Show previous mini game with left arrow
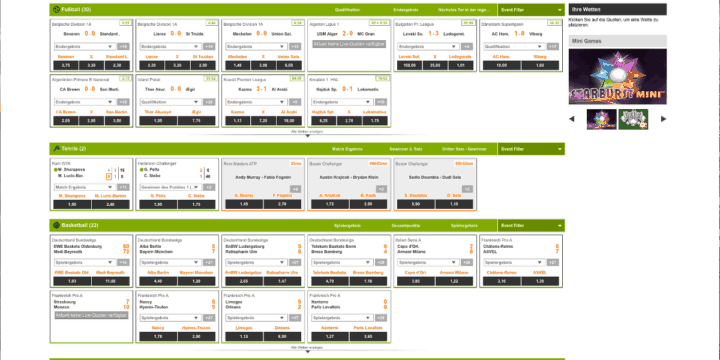 (x=572, y=119)
